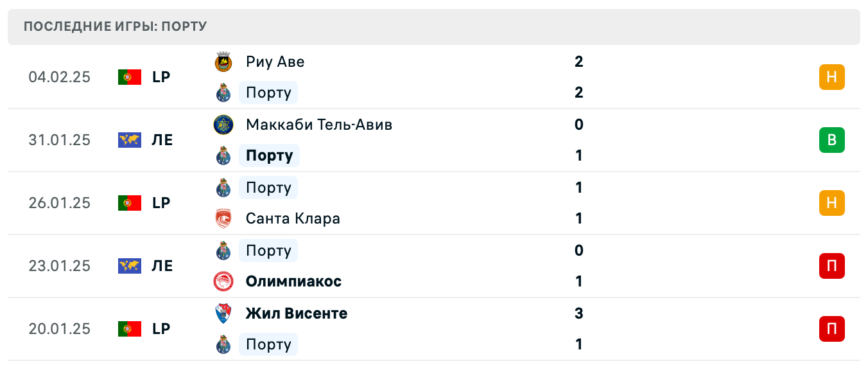Click the Porto crest in Maccabi match
This screenshot has width=868, height=370.
click(x=223, y=155)
